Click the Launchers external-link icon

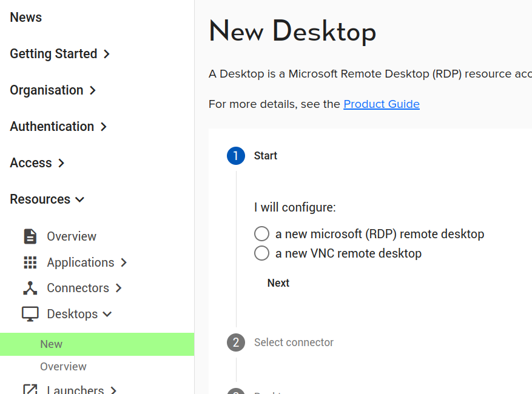[x=30, y=390]
